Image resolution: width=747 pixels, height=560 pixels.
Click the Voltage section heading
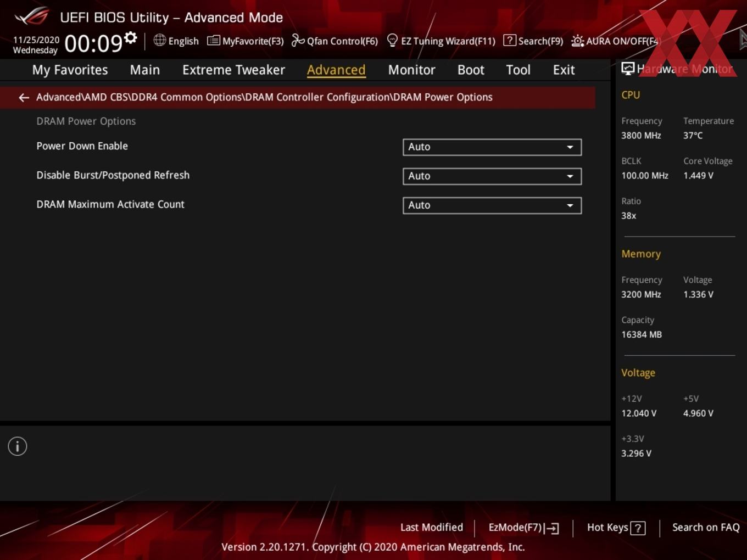coord(638,373)
